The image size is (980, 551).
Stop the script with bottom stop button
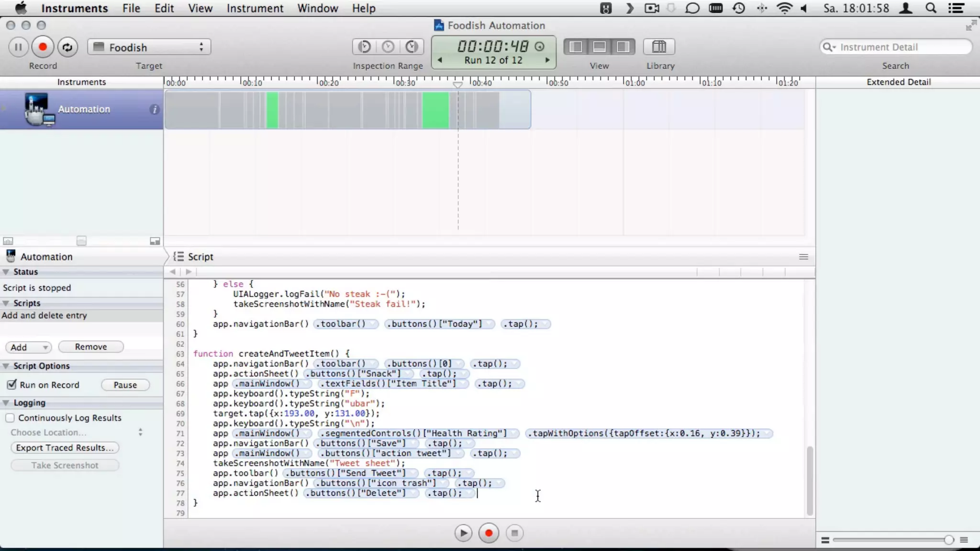point(514,533)
